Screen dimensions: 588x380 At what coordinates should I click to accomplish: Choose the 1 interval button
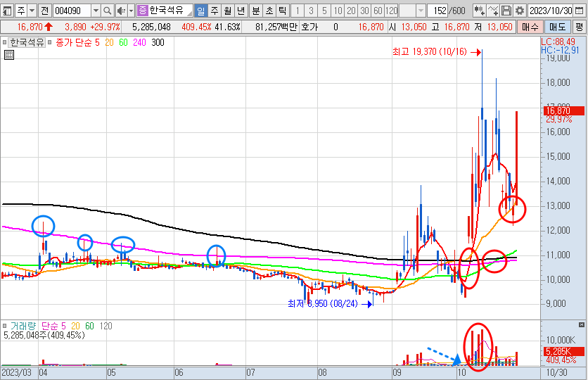pyautogui.click(x=298, y=11)
